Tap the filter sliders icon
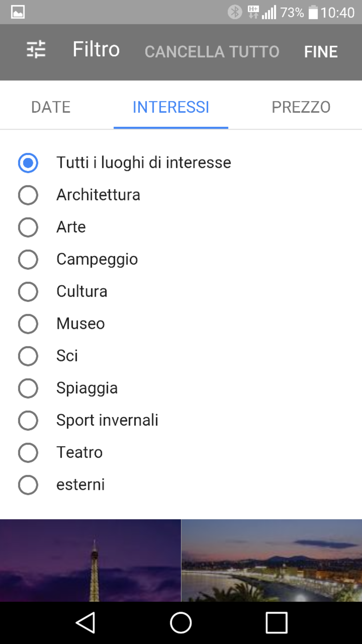 click(x=36, y=49)
